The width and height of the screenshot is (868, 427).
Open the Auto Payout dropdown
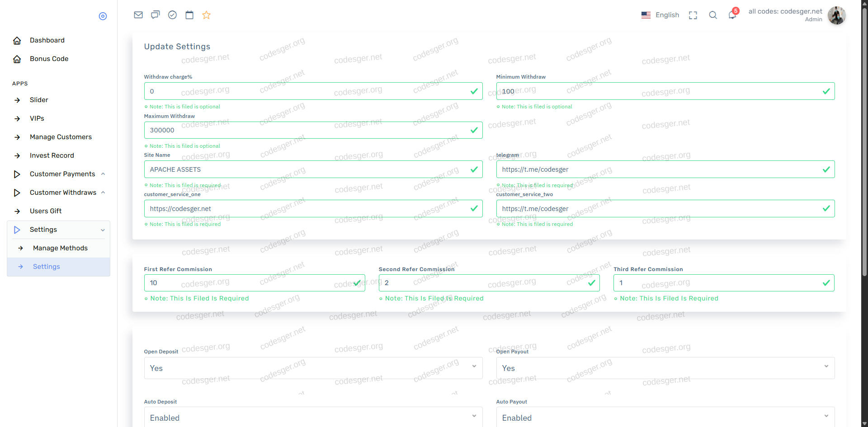[665, 418]
